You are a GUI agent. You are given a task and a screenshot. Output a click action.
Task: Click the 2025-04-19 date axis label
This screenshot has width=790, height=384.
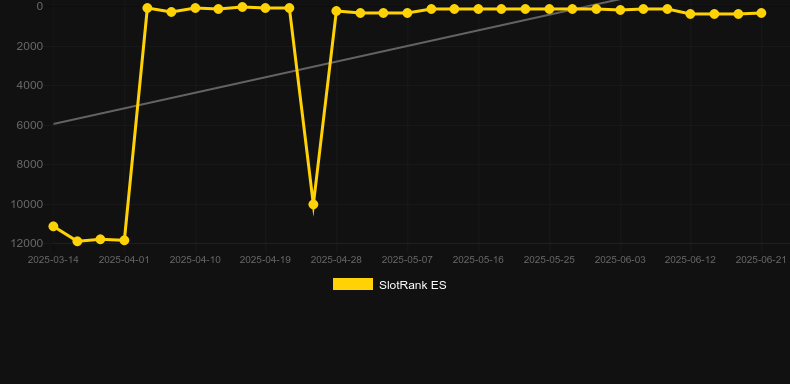tap(266, 260)
